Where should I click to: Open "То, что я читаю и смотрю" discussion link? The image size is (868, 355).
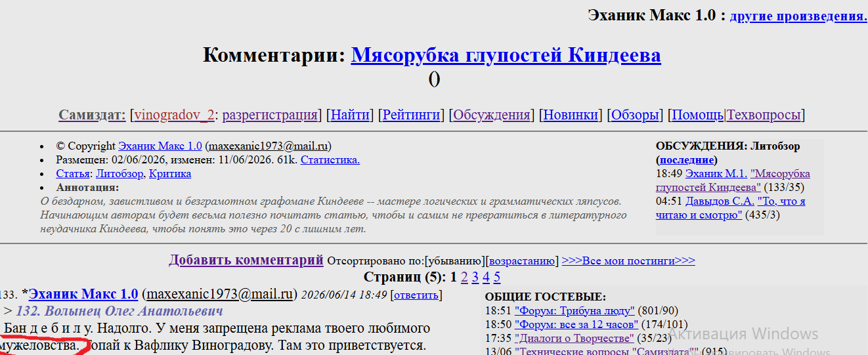tap(731, 208)
